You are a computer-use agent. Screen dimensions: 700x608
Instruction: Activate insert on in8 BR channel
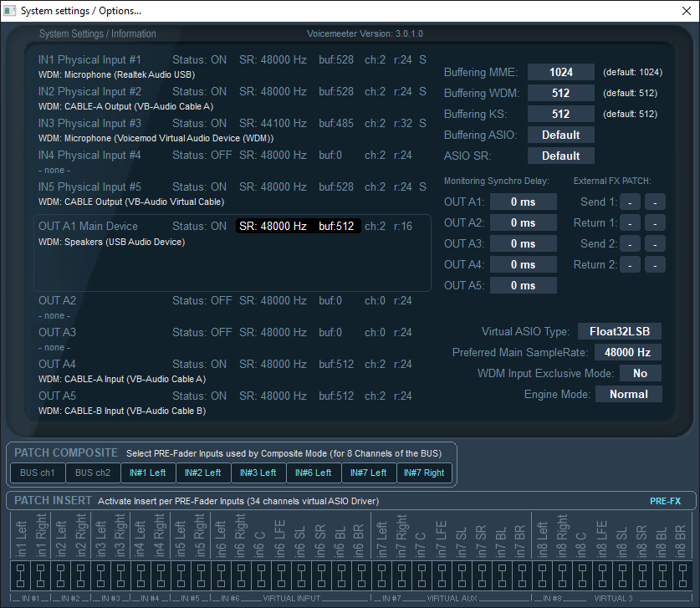pyautogui.click(x=682, y=575)
